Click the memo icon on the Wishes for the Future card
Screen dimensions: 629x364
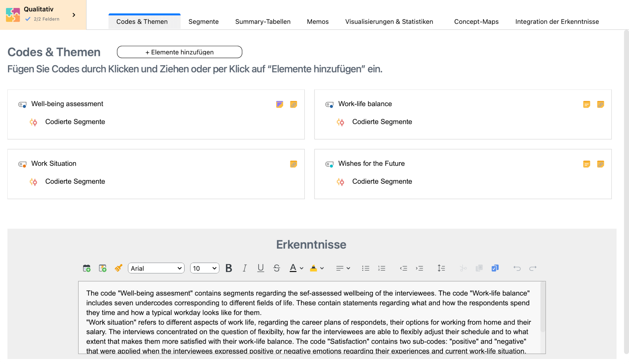pyautogui.click(x=587, y=164)
